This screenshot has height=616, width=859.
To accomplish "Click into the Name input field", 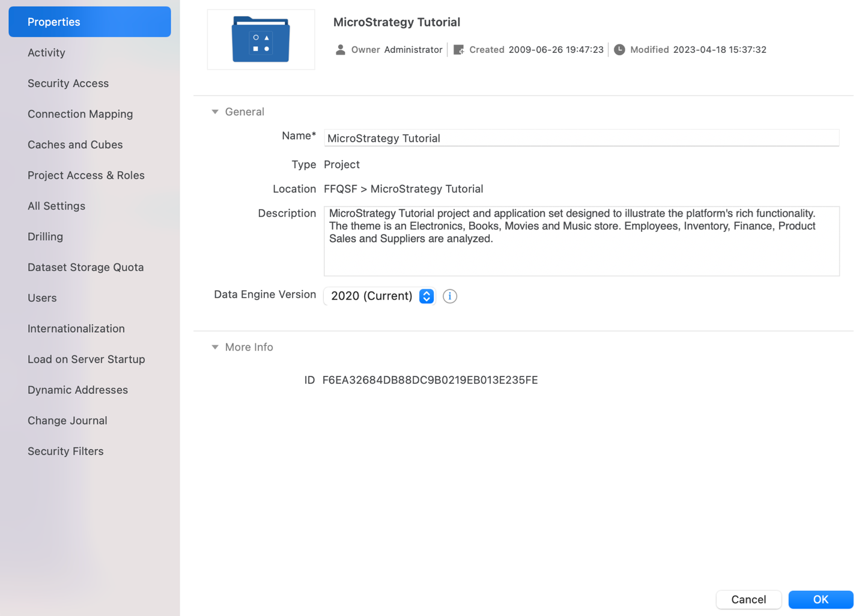I will pos(581,138).
